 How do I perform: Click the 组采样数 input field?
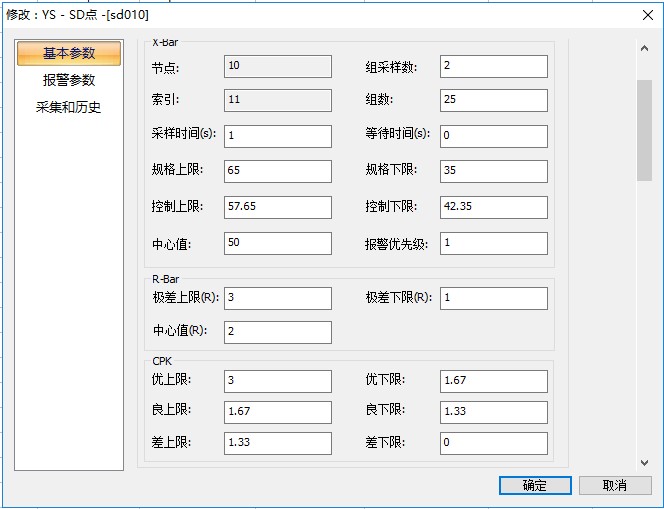tap(493, 66)
